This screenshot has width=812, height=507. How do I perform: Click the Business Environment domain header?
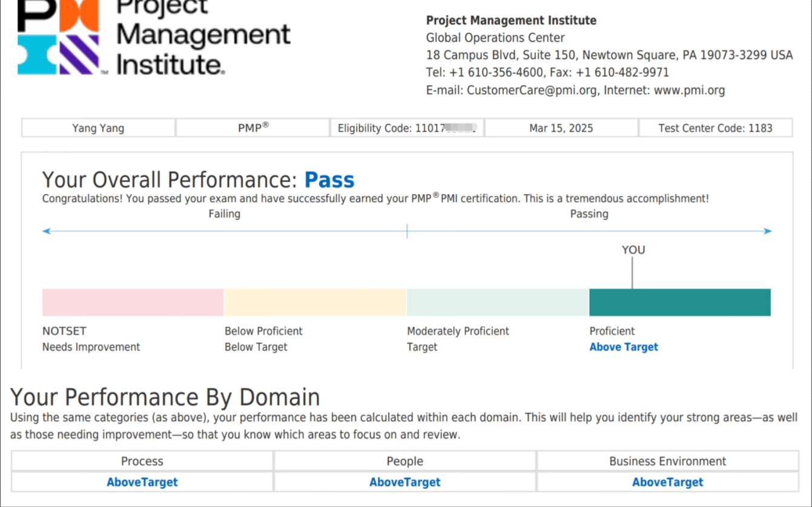pos(667,461)
